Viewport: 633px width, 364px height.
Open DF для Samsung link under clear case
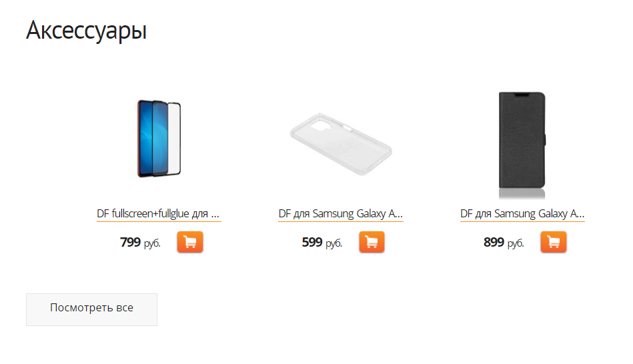(341, 213)
